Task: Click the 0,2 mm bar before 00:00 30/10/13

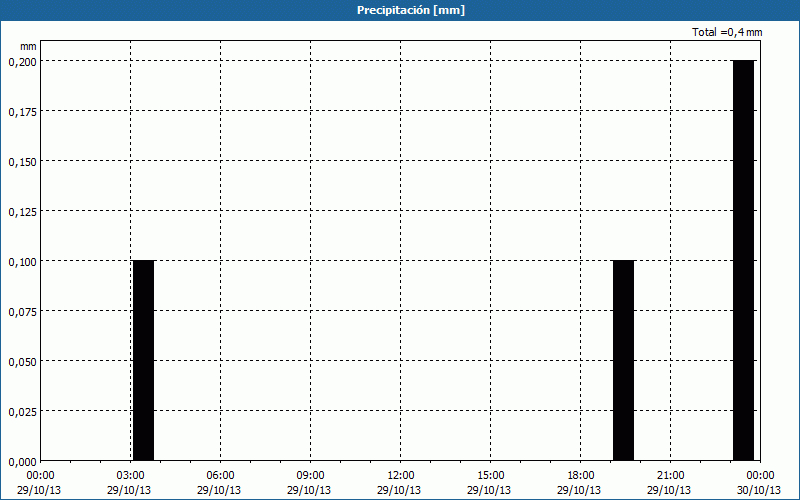Action: [x=743, y=260]
